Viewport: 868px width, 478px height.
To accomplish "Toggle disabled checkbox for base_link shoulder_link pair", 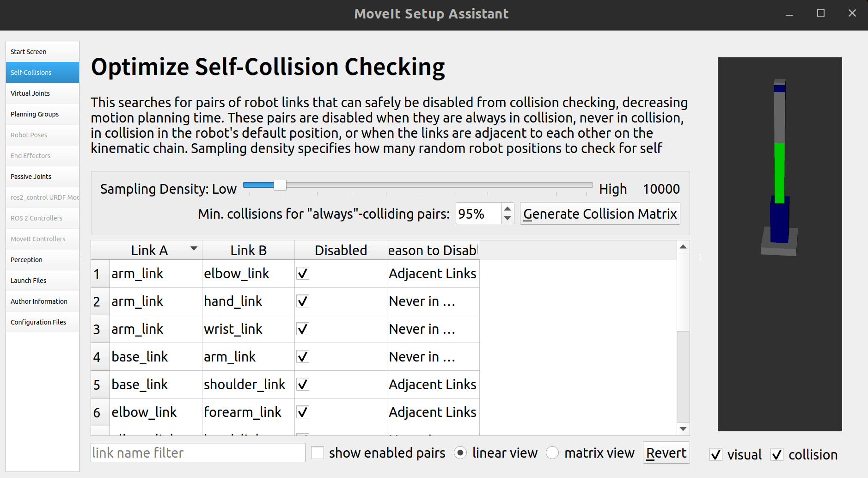I will point(303,385).
